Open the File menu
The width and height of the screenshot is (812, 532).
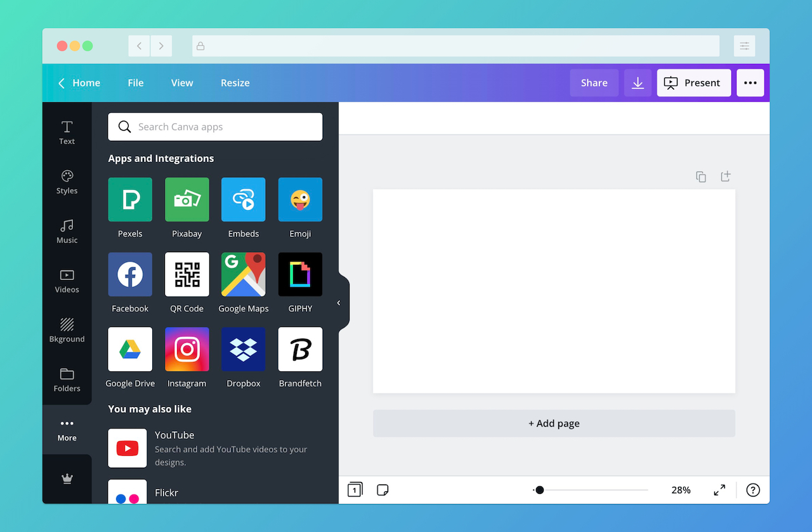[135, 83]
